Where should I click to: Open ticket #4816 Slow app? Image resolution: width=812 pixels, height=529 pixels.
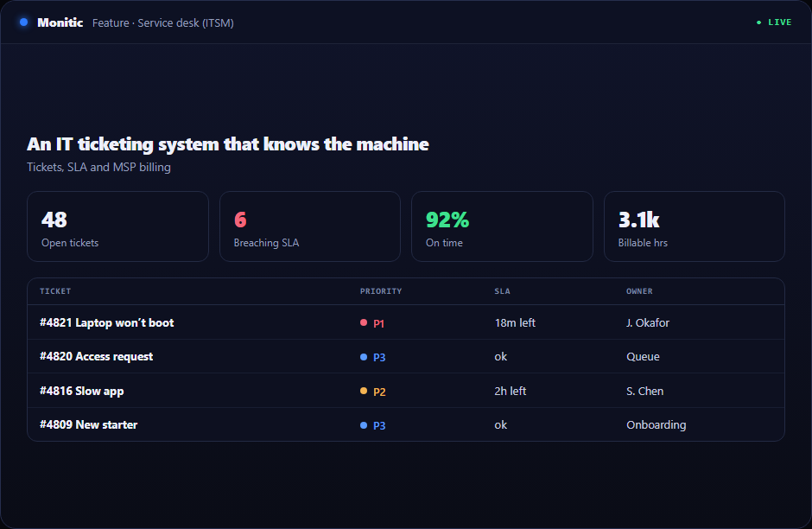(x=82, y=392)
